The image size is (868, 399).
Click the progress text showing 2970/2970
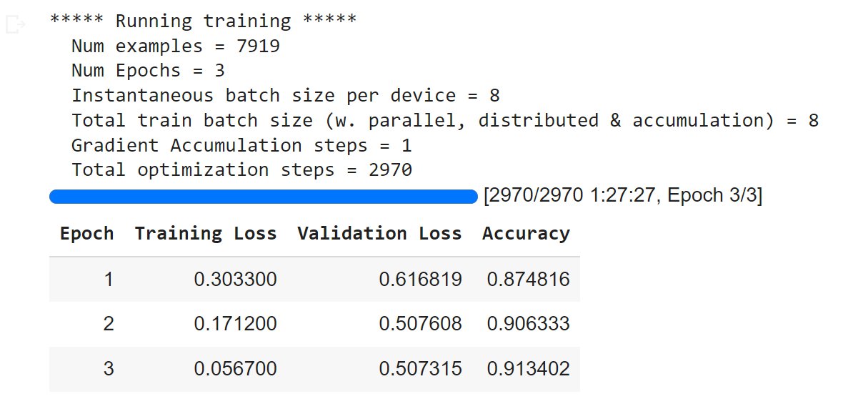pyautogui.click(x=622, y=197)
